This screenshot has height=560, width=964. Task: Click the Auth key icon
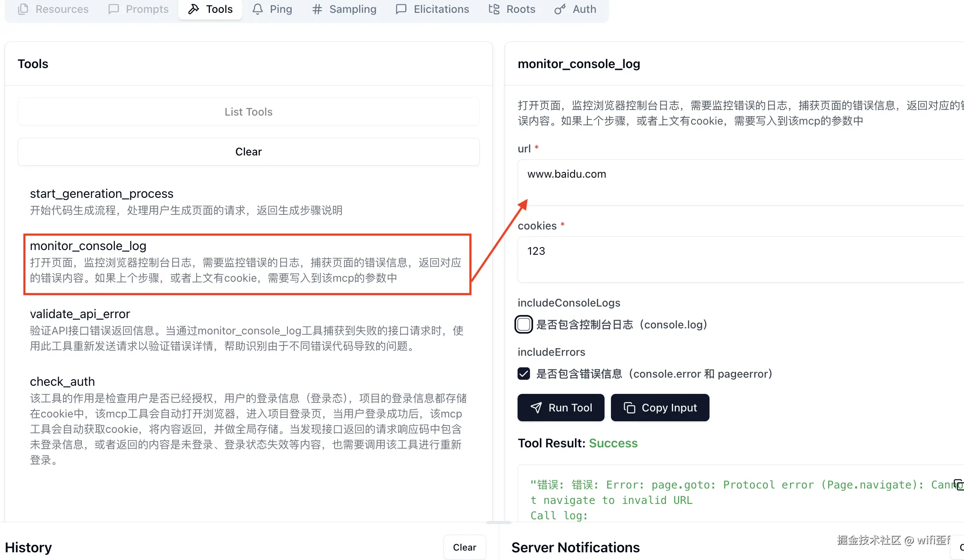pyautogui.click(x=560, y=9)
